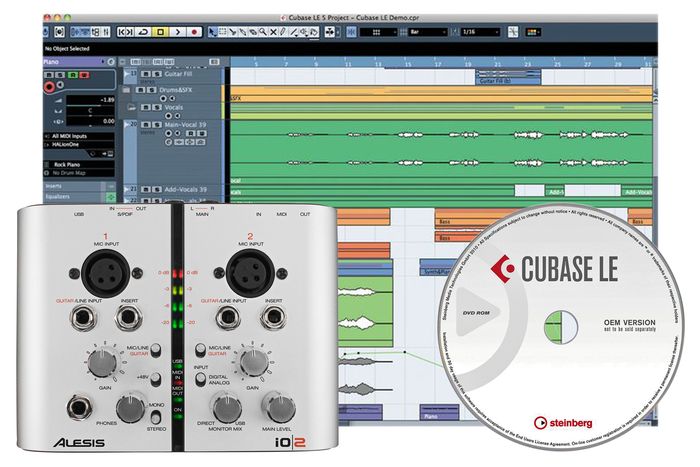Screen dimensions: 700x467
Task: Select the Mute X tool
Action: [273, 32]
